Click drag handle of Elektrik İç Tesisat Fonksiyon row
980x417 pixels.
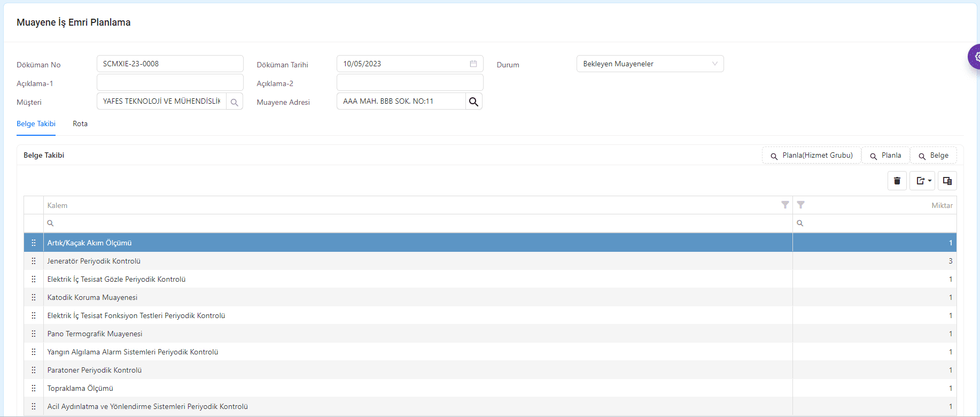pos(34,315)
